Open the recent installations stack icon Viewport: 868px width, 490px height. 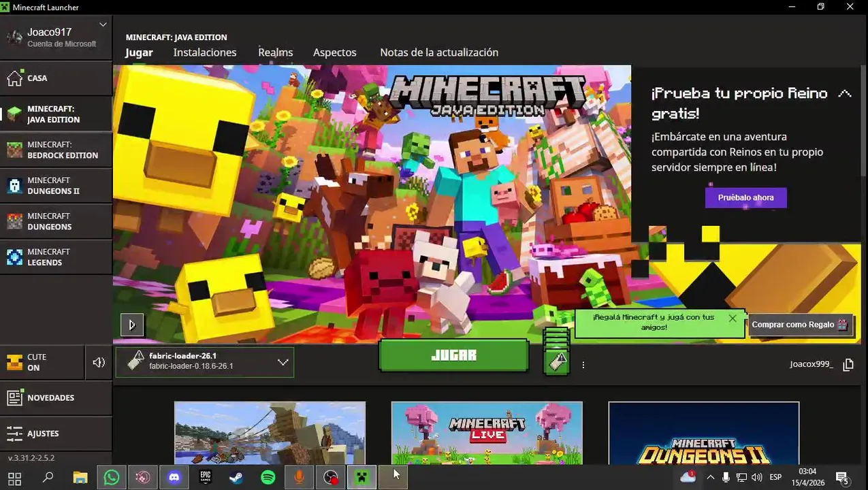tap(556, 351)
